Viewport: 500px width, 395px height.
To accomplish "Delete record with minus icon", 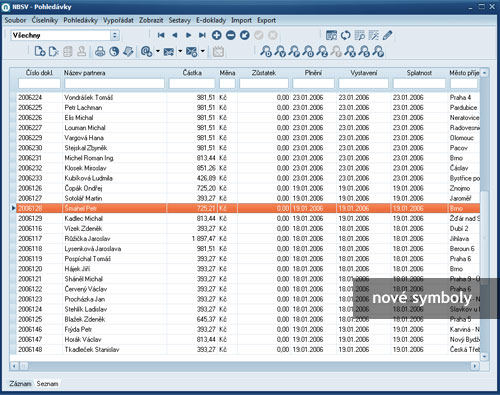I will point(231,35).
